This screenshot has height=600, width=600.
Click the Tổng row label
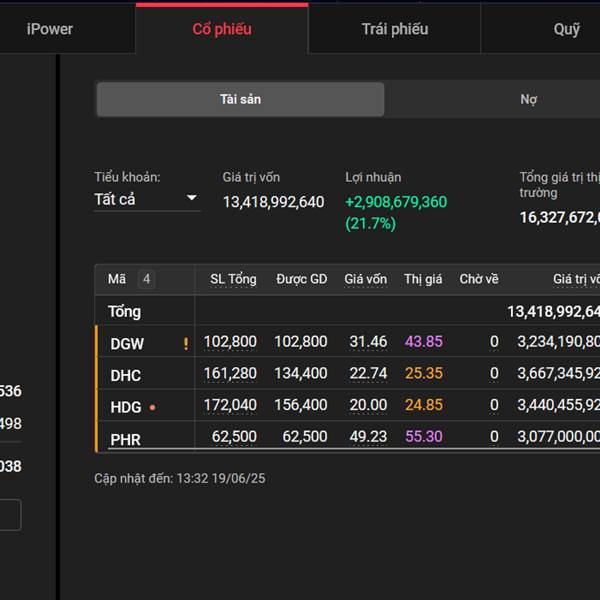click(x=124, y=311)
